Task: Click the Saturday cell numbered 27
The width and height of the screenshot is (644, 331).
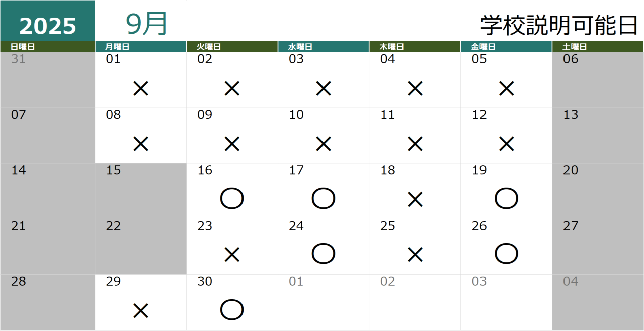Action: [x=598, y=246]
